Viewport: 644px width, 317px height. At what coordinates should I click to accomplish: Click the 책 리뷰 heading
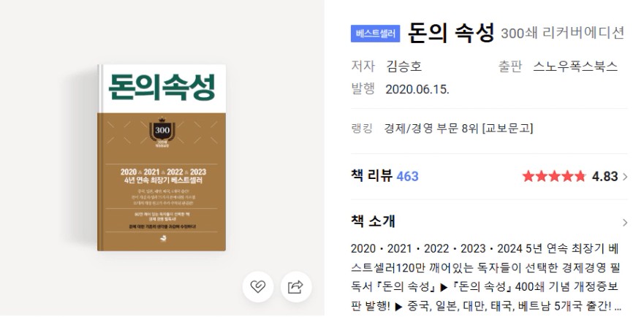point(371,176)
